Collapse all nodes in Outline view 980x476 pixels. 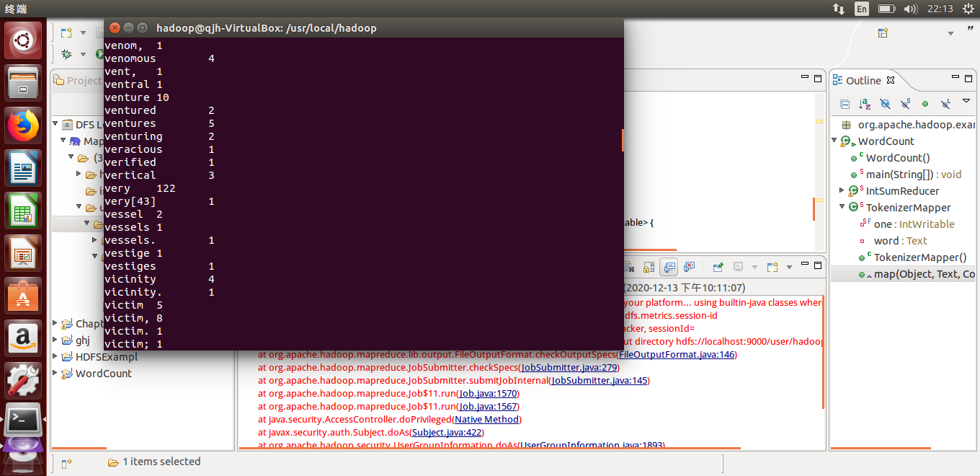tap(845, 104)
